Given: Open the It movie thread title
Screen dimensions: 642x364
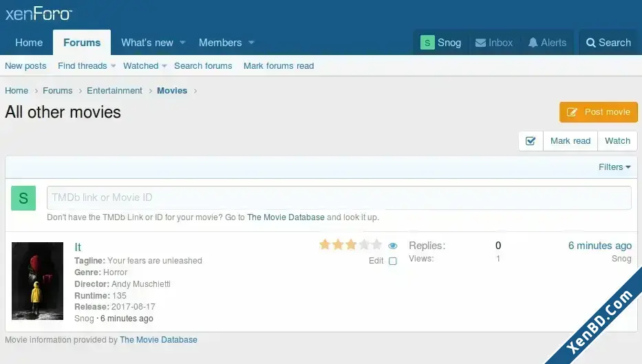Looking at the screenshot, I should click(x=78, y=247).
